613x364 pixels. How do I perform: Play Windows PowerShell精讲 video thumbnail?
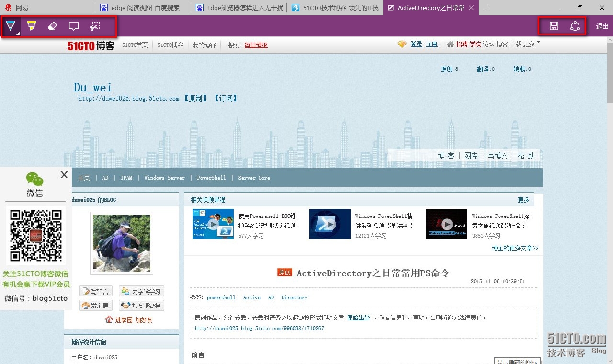point(330,224)
